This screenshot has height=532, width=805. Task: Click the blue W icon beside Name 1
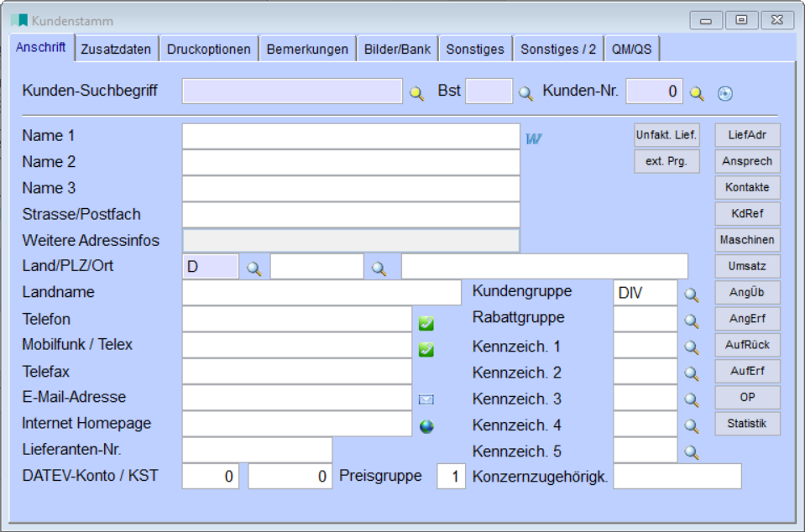[534, 138]
